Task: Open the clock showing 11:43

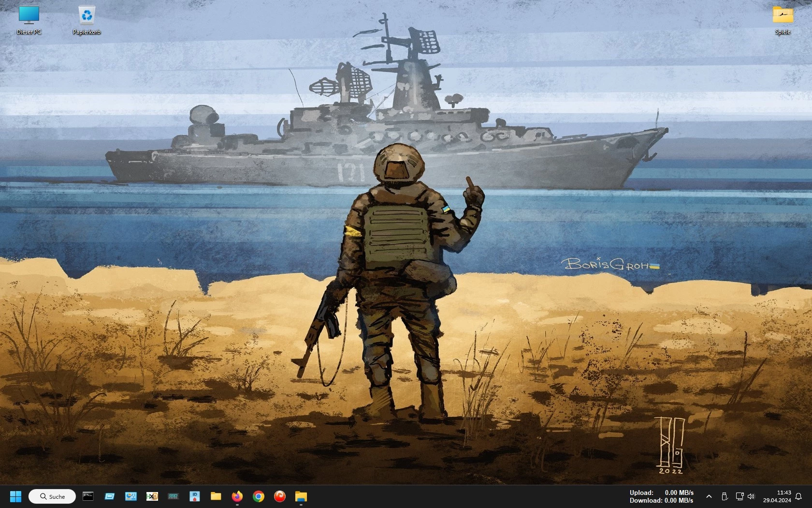Action: pos(777,496)
